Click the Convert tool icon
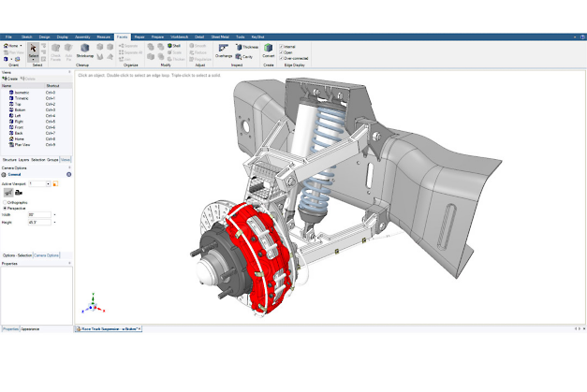Screen dimensions: 587x392 268,50
